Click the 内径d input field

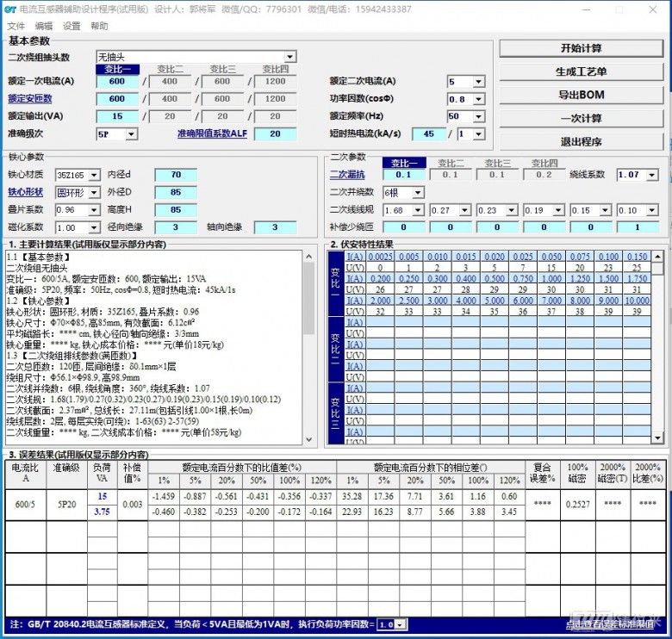[176, 176]
